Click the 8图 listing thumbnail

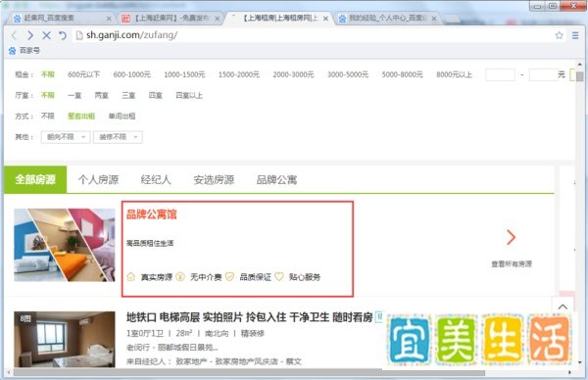click(x=65, y=339)
